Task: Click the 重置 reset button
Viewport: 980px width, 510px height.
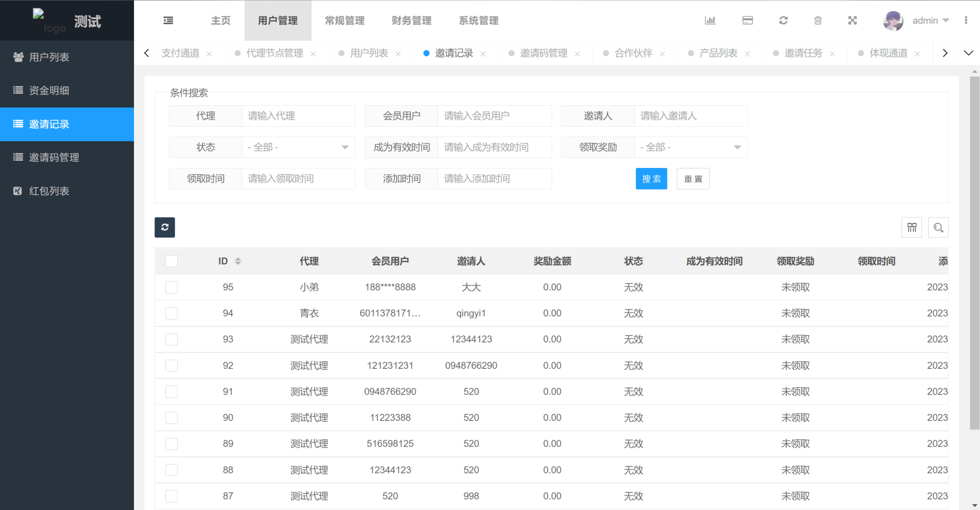Action: click(x=693, y=178)
